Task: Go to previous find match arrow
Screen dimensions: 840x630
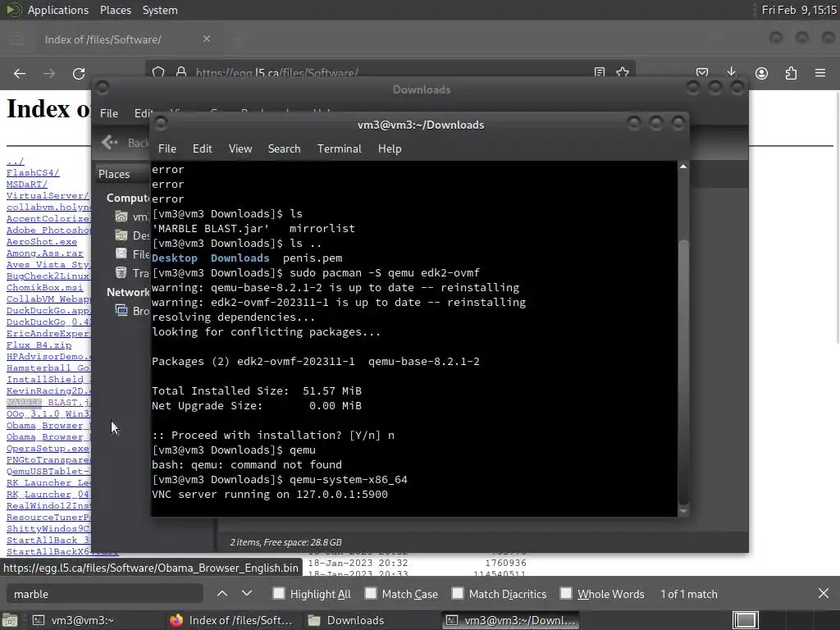Action: (222, 594)
